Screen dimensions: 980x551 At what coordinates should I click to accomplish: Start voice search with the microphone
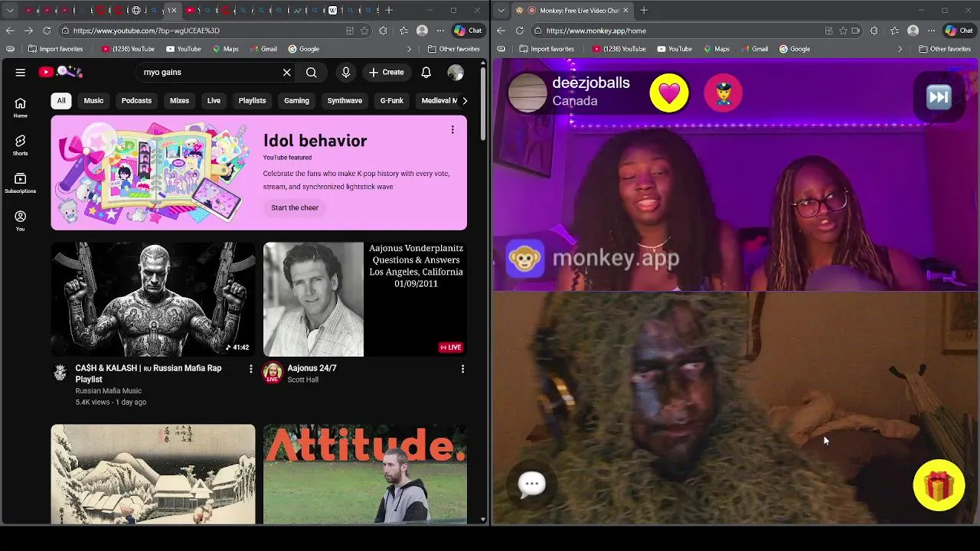pyautogui.click(x=346, y=72)
